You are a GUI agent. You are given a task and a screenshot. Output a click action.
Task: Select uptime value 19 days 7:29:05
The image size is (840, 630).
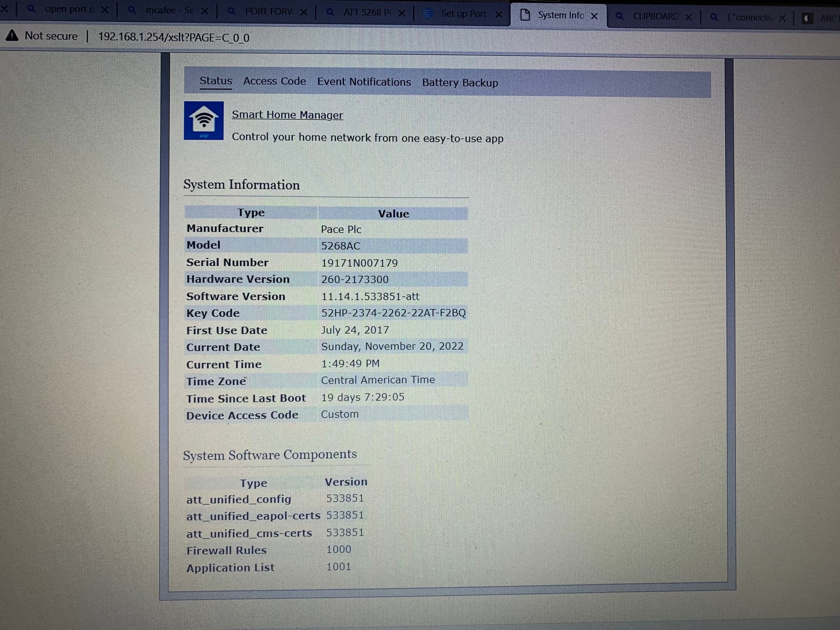(x=363, y=397)
